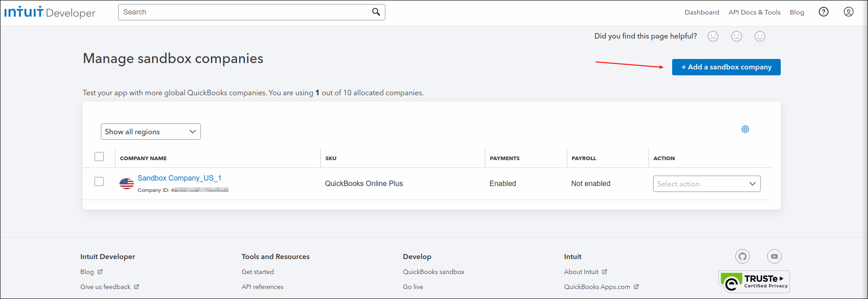Screen dimensions: 868x299
Task: Open Get started footer link
Action: tap(258, 272)
